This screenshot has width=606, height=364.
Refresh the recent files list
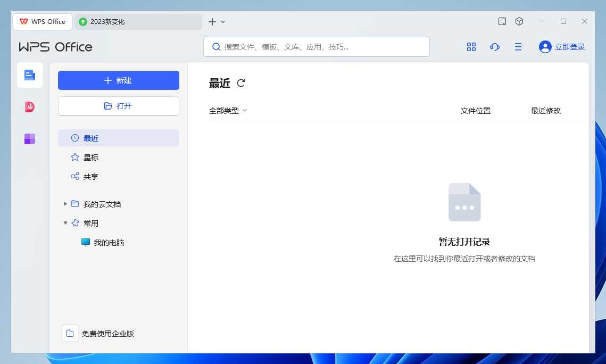[241, 83]
